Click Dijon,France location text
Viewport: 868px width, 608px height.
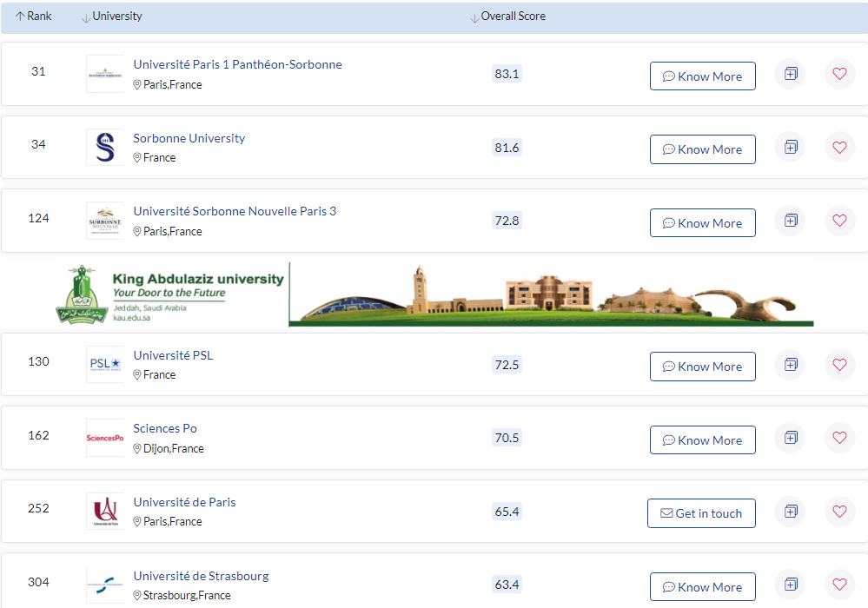[x=173, y=448]
